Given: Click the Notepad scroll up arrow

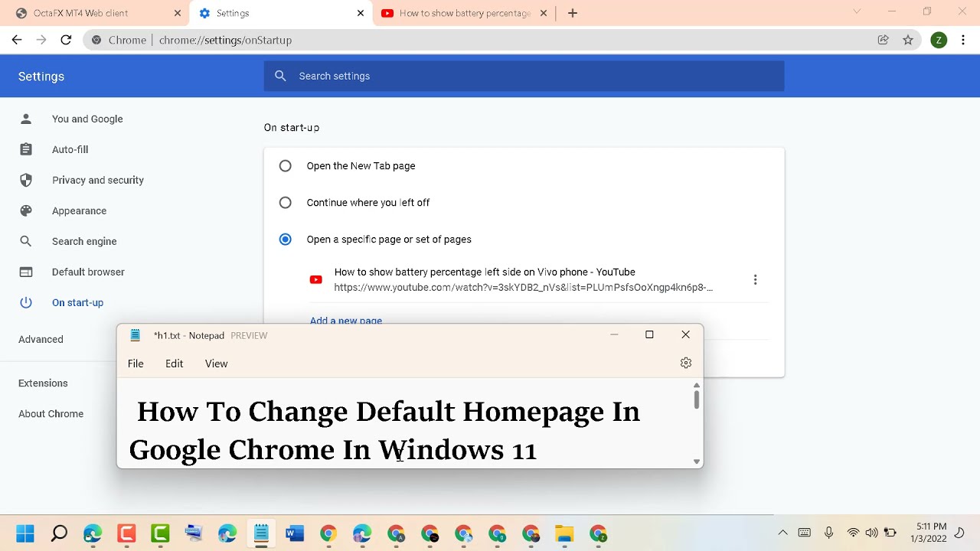Looking at the screenshot, I should coord(697,385).
